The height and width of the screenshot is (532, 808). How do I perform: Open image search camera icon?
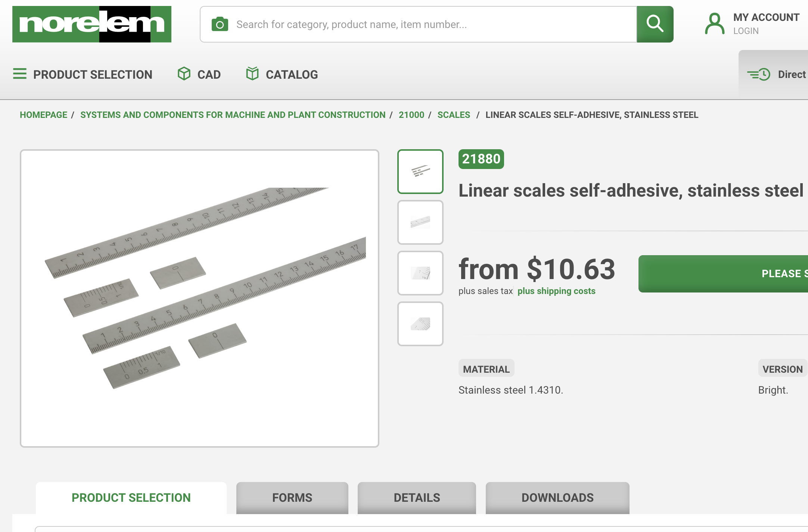coord(220,25)
